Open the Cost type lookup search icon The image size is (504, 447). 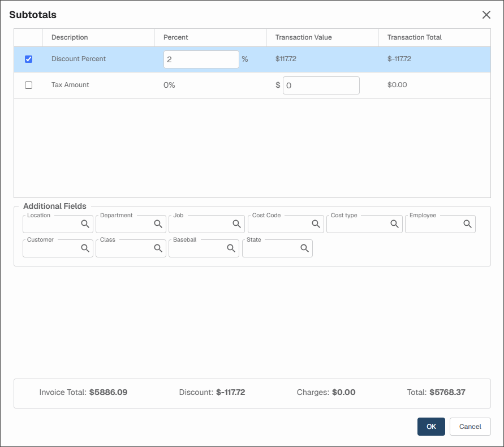coord(394,224)
